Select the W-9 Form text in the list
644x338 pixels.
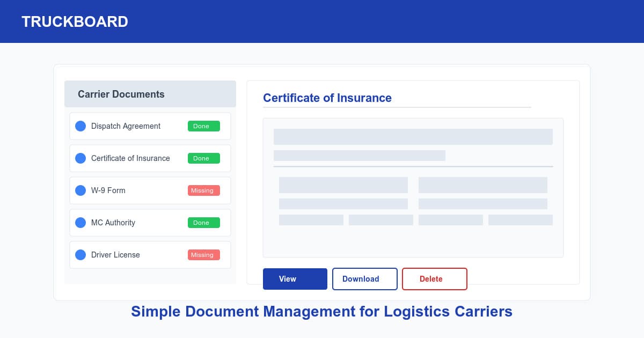click(x=108, y=190)
